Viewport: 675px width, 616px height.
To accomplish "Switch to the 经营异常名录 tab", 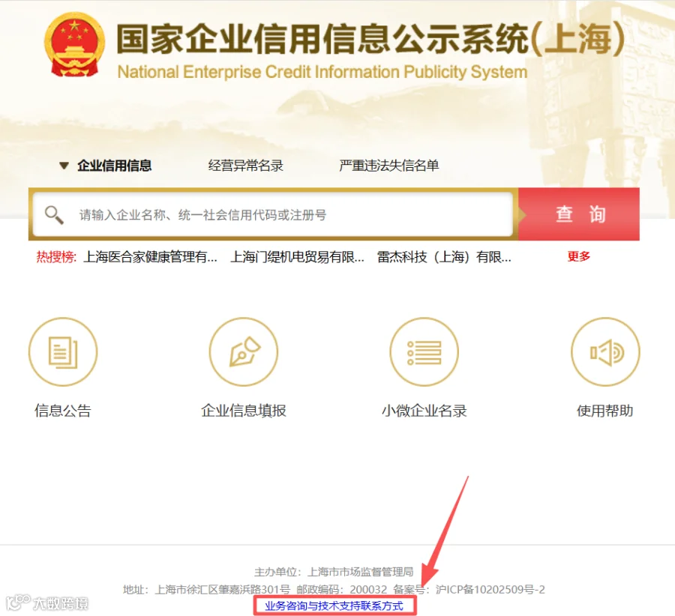I will [246, 166].
